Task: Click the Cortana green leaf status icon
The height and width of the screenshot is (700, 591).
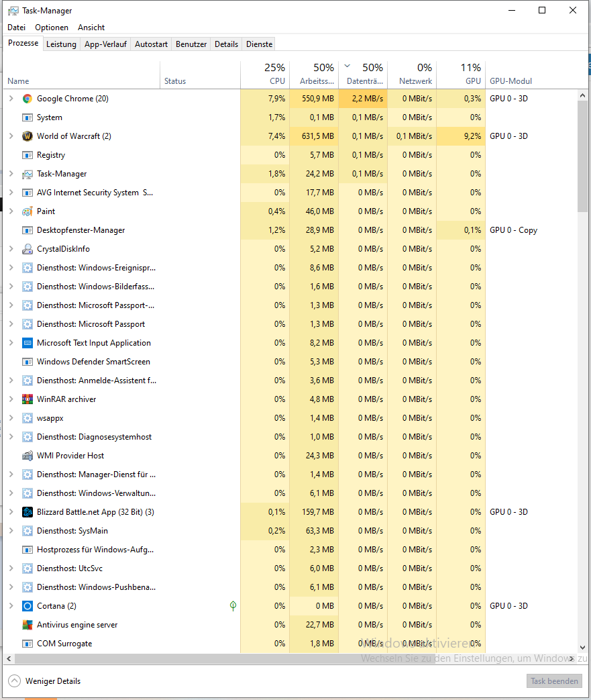Action: [233, 606]
